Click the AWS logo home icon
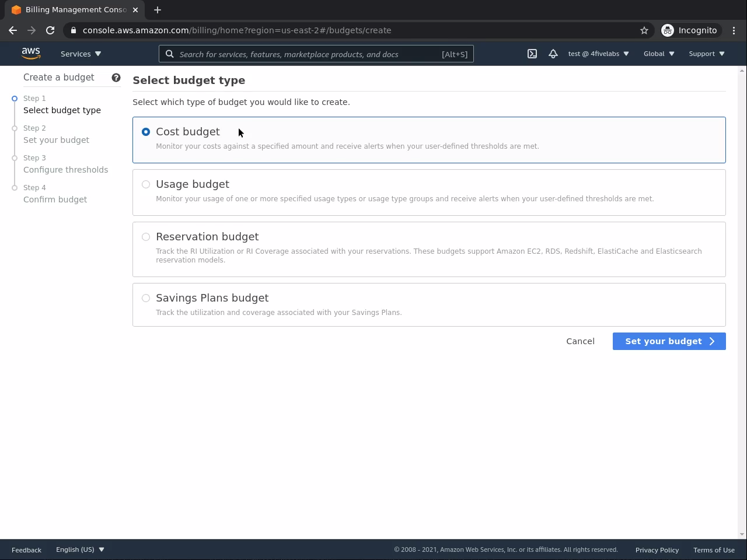747x560 pixels. tap(31, 54)
